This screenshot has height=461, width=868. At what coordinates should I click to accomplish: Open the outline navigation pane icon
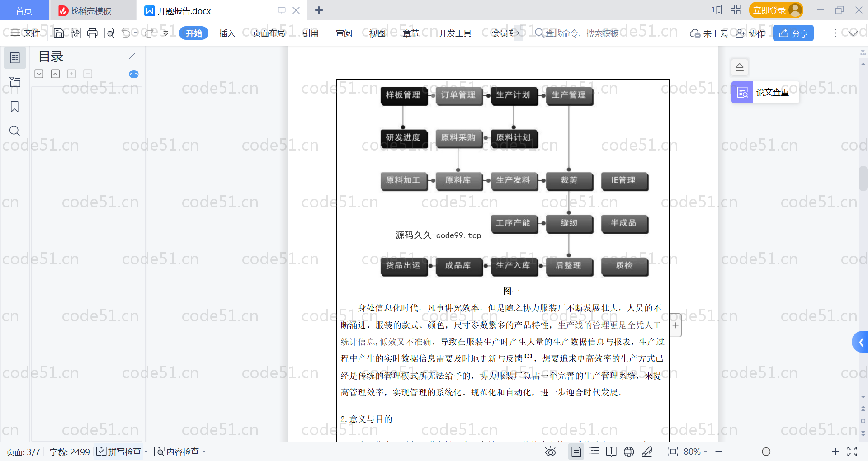click(15, 58)
